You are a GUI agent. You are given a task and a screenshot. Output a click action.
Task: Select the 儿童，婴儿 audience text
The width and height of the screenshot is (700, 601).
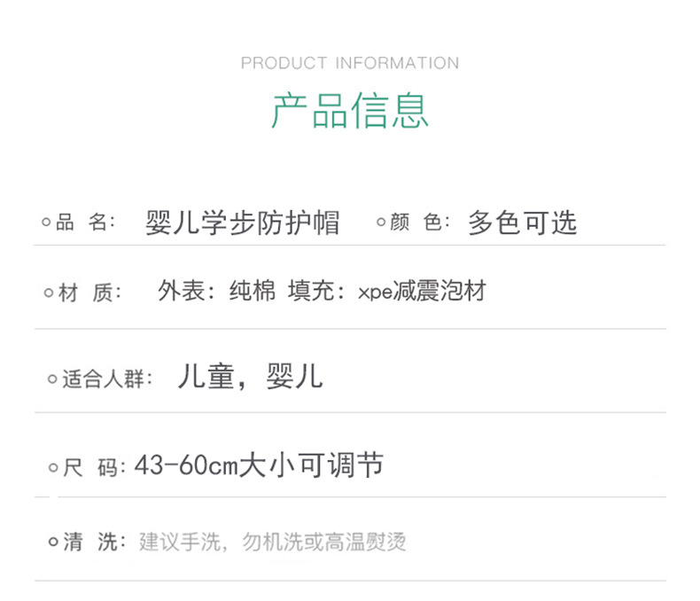point(250,378)
